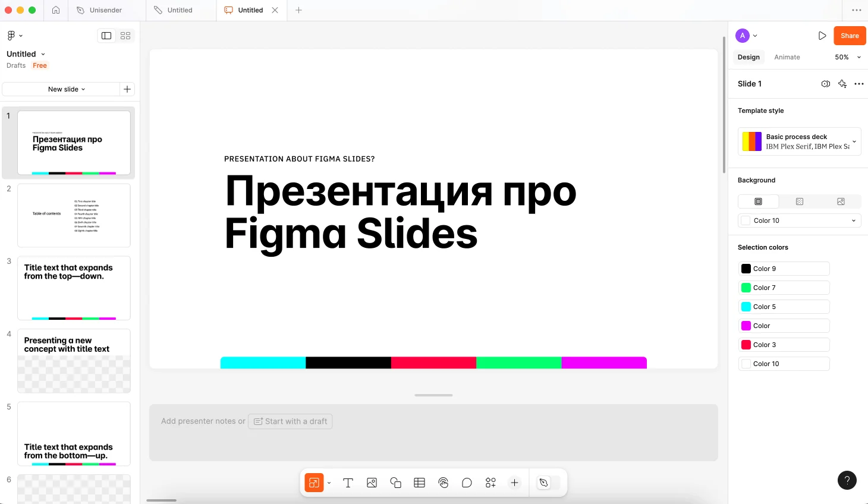Open the interactive widgets hand icon

pyautogui.click(x=443, y=483)
